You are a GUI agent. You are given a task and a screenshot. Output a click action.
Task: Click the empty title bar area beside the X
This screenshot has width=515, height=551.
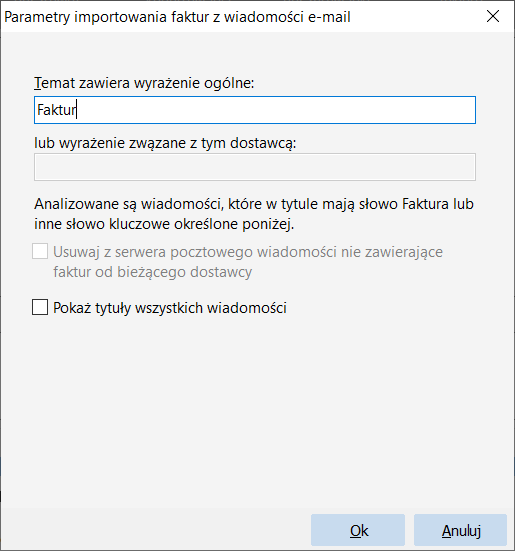point(415,17)
